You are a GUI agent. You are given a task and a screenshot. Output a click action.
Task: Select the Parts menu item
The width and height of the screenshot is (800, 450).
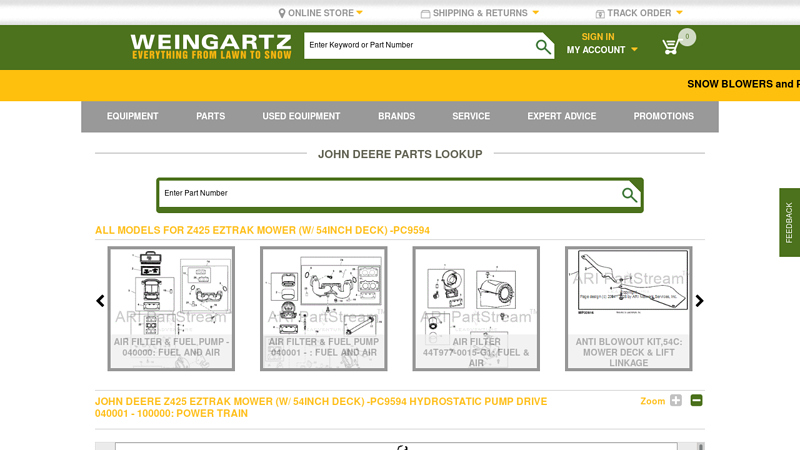(x=210, y=117)
